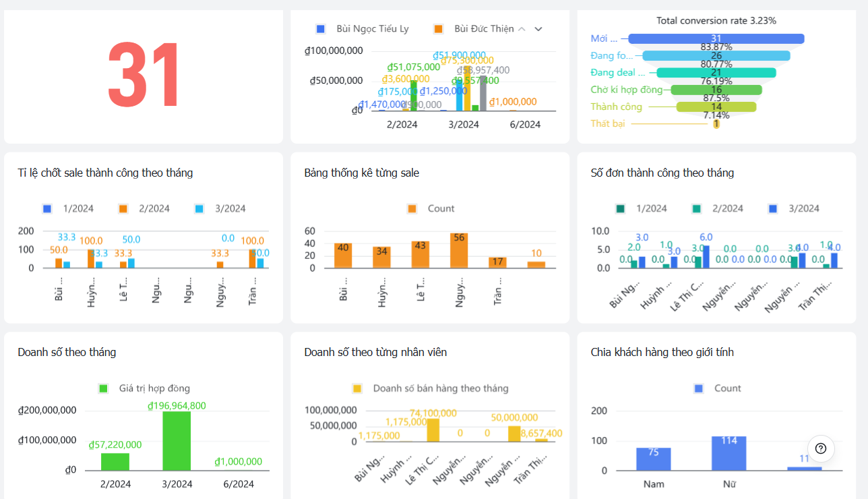Toggle Bùi Đức Thiện legend series

(x=474, y=29)
